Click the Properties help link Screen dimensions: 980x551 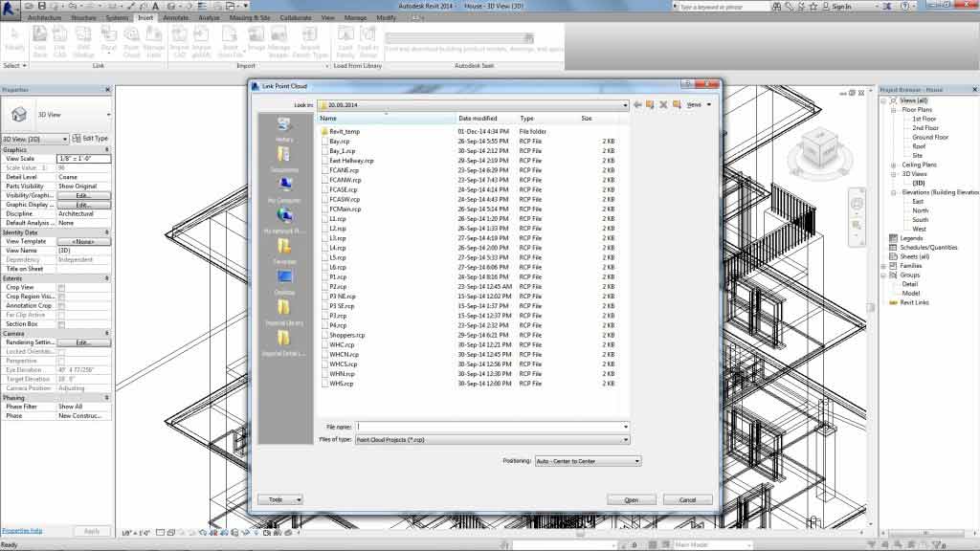click(x=22, y=531)
